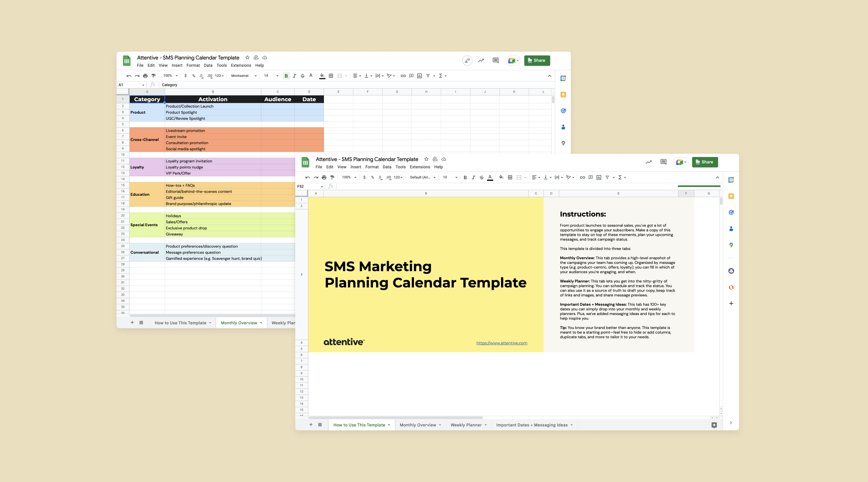Toggle strikethrough formatting in the toolbar

(x=482, y=177)
